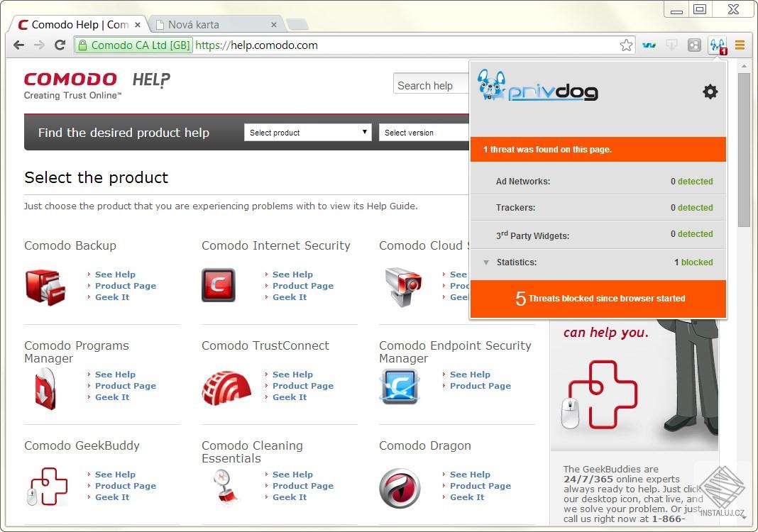
Task: Click the Comodo Dragon icon
Action: click(400, 488)
